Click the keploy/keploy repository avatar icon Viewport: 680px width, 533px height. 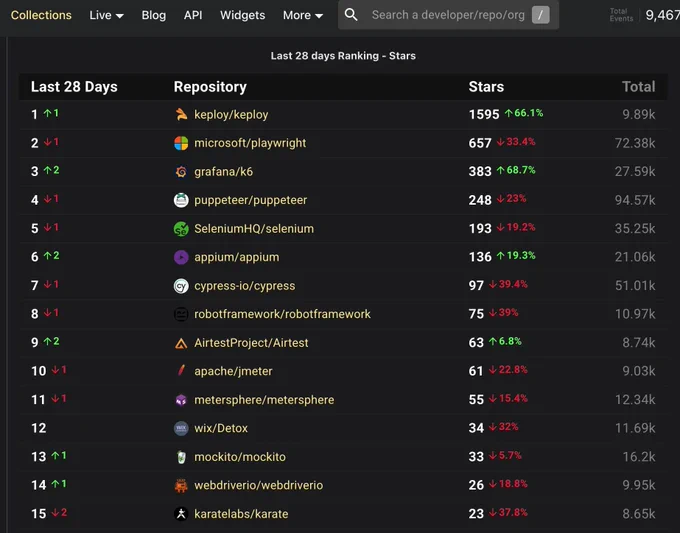(x=181, y=114)
